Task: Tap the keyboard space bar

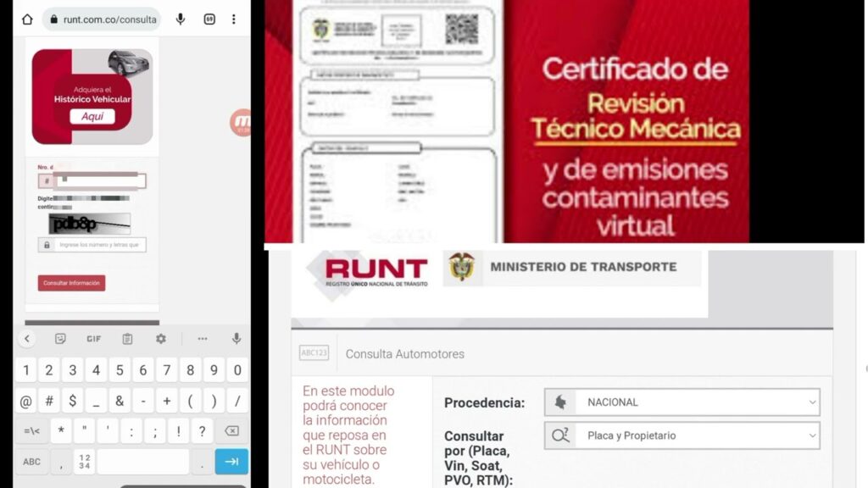Action: tap(142, 462)
